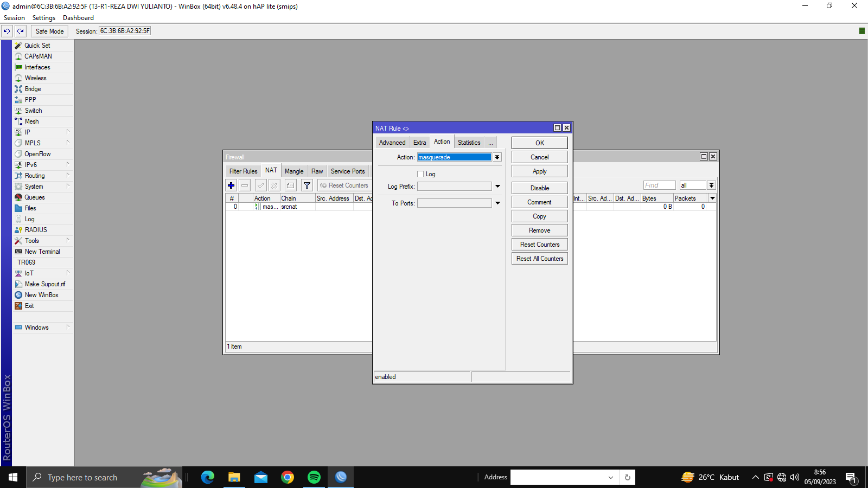The height and width of the screenshot is (488, 868).
Task: Select the srcnat rule row in Firewall
Action: [299, 207]
